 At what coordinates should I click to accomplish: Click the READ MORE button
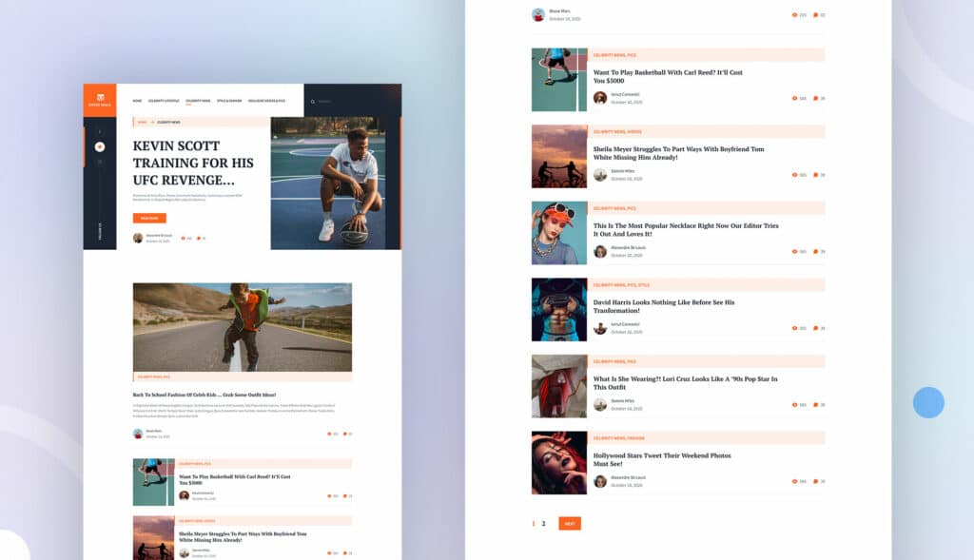click(149, 217)
